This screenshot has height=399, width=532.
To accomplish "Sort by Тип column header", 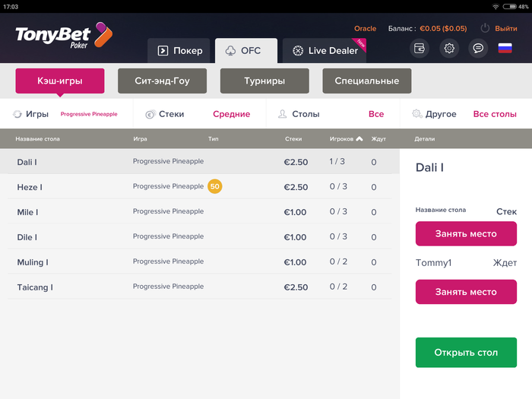I will [214, 139].
